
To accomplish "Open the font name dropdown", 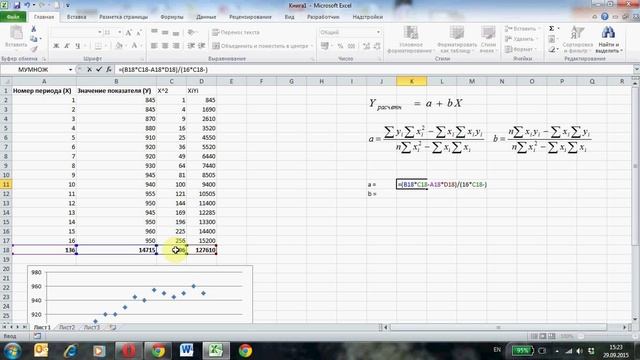I will click(x=100, y=32).
